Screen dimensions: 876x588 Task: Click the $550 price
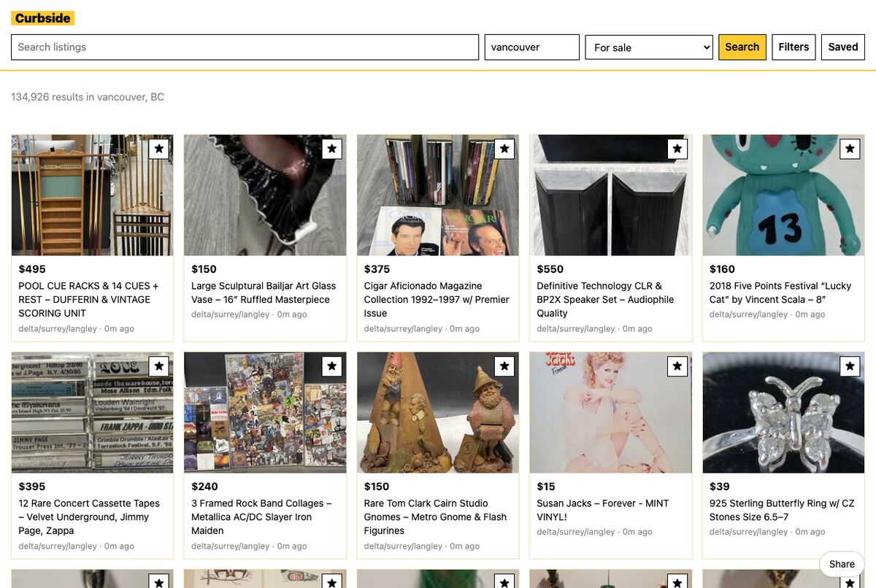click(550, 268)
